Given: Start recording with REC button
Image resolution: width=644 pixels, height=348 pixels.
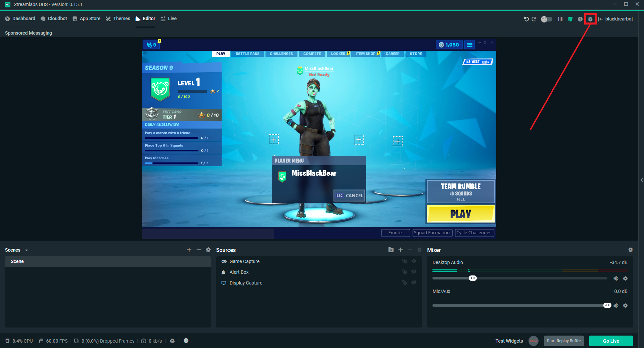Looking at the screenshot, I should pyautogui.click(x=534, y=341).
